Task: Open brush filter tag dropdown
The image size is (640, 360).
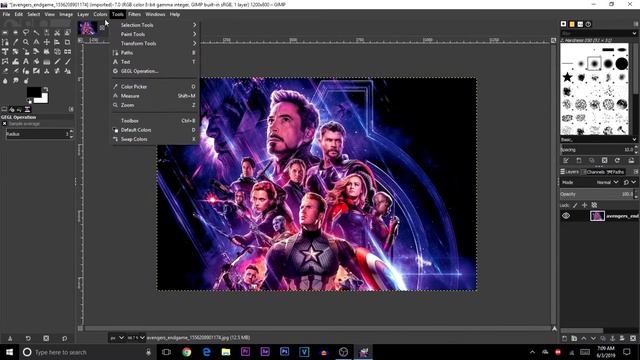Action: point(634,33)
